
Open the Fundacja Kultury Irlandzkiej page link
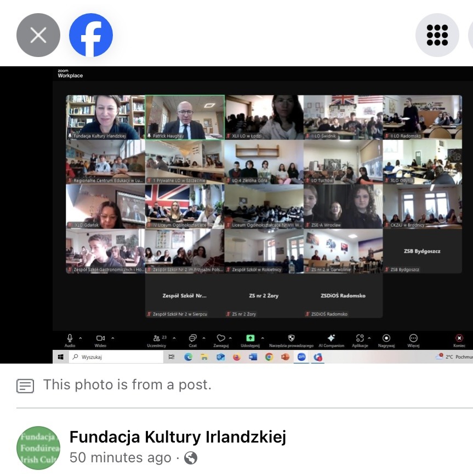pos(178,437)
